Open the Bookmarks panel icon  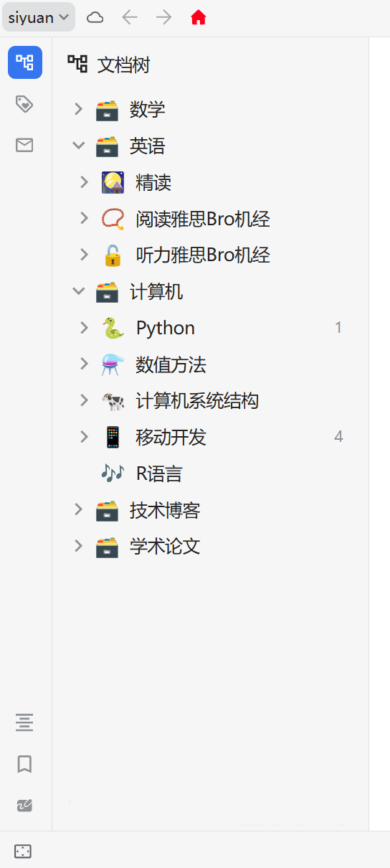pos(24,764)
